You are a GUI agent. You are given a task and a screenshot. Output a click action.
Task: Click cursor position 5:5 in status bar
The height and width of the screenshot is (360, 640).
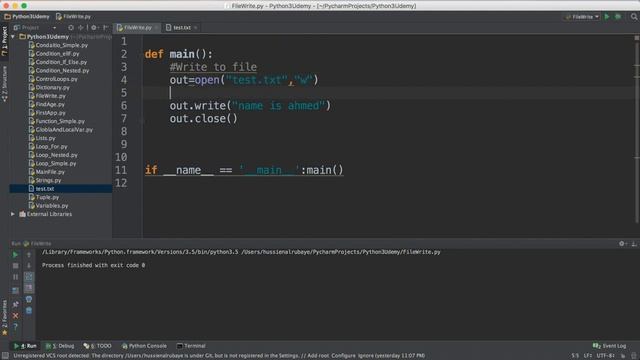tap(575, 356)
